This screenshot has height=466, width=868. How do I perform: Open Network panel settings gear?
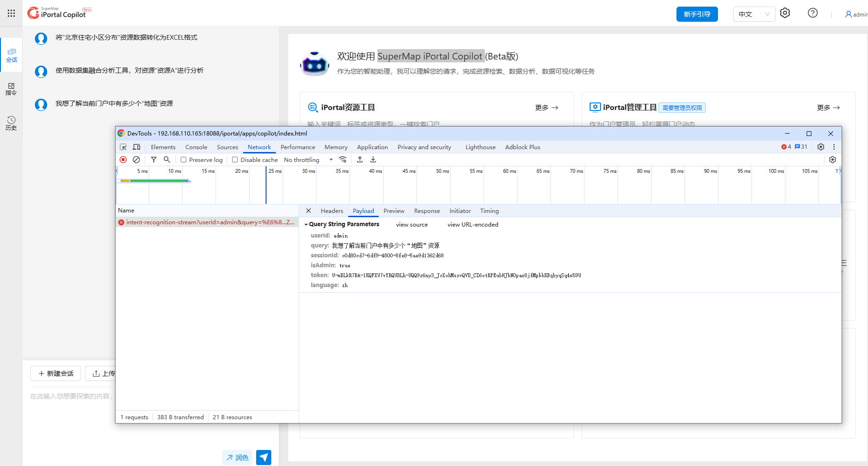pos(833,160)
